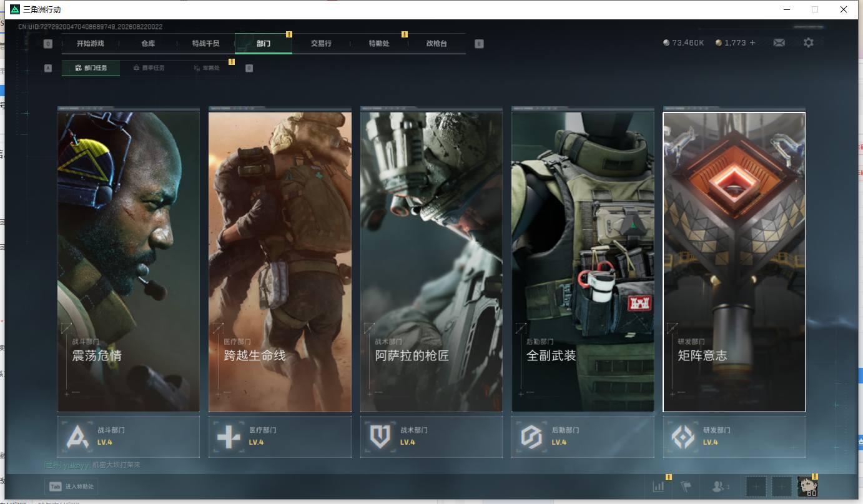Click the Tab 进入特勤处 button
Screen dimensions: 863x504
click(71, 486)
